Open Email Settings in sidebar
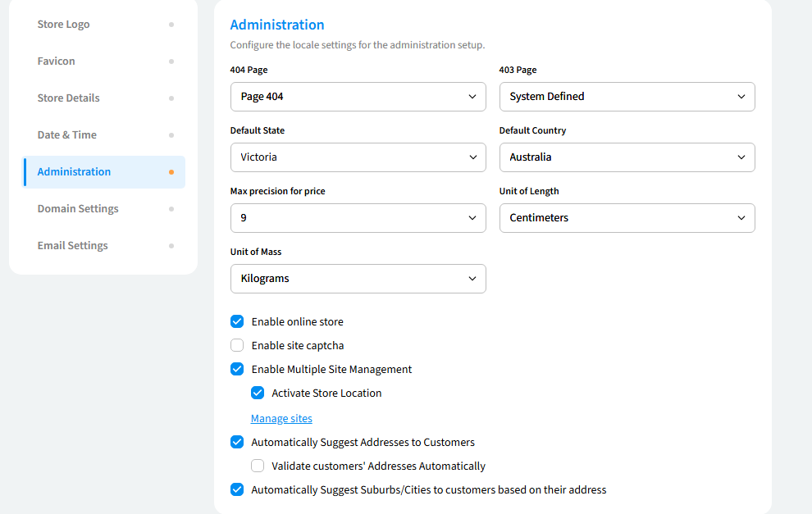Viewport: 812px width, 514px height. click(x=73, y=246)
